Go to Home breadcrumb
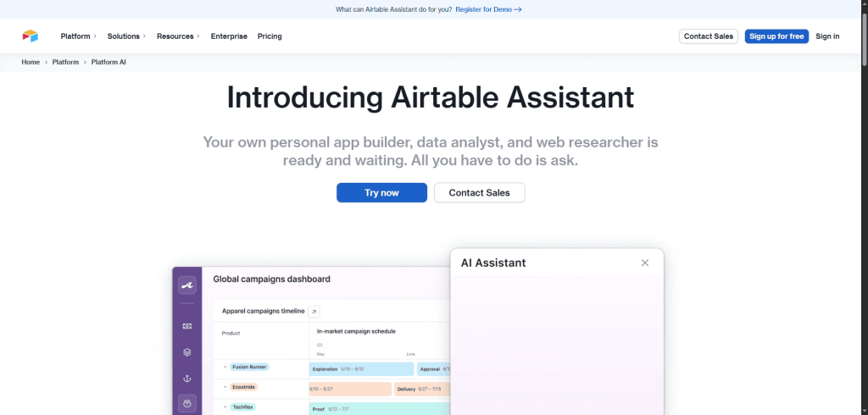Viewport: 868px width, 415px height. tap(31, 62)
